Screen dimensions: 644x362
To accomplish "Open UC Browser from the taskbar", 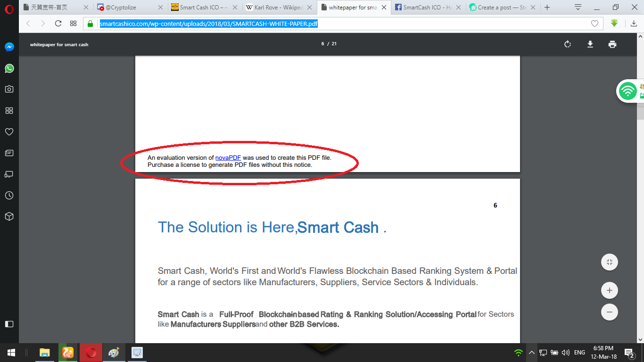I will [x=68, y=353].
